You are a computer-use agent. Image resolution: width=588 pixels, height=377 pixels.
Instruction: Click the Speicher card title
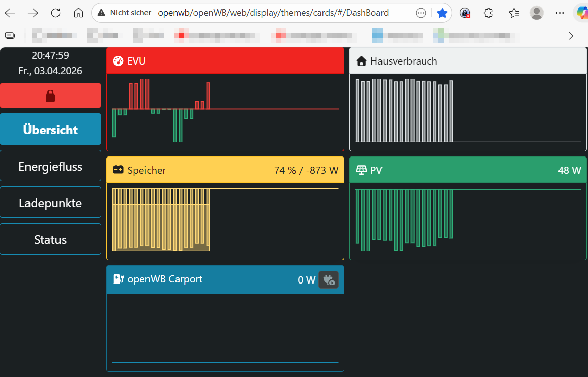click(146, 170)
